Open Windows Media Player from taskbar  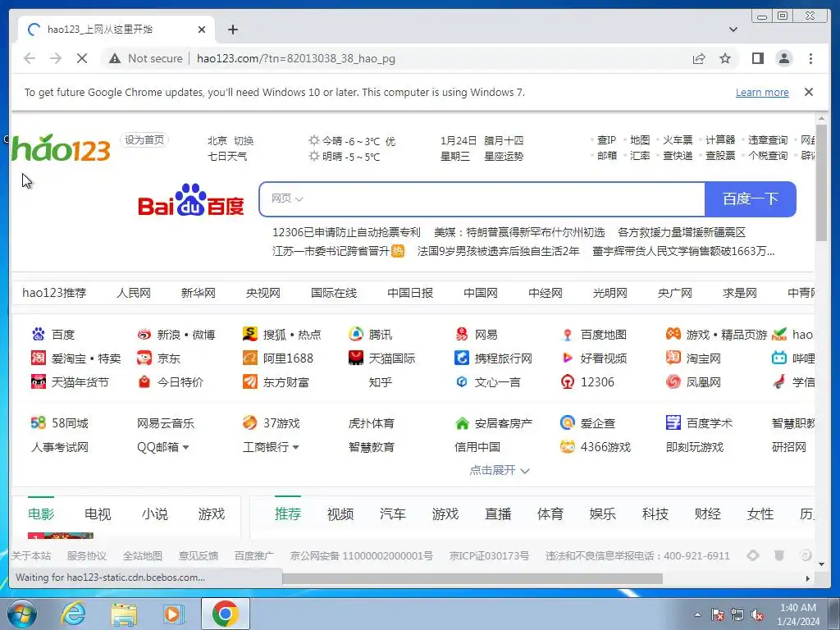coord(173,614)
